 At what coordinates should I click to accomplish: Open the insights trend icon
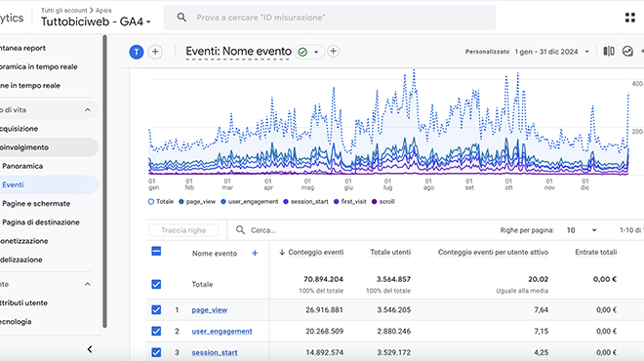(627, 52)
